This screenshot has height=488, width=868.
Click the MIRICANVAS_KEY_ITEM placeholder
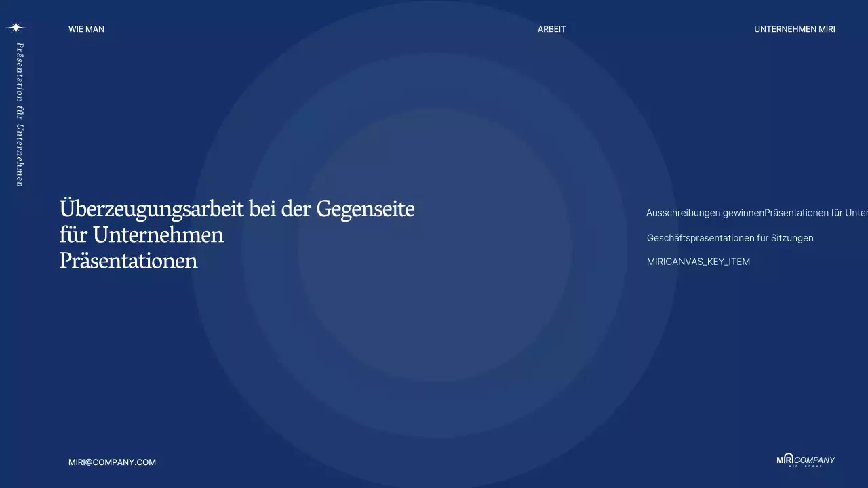pos(698,262)
